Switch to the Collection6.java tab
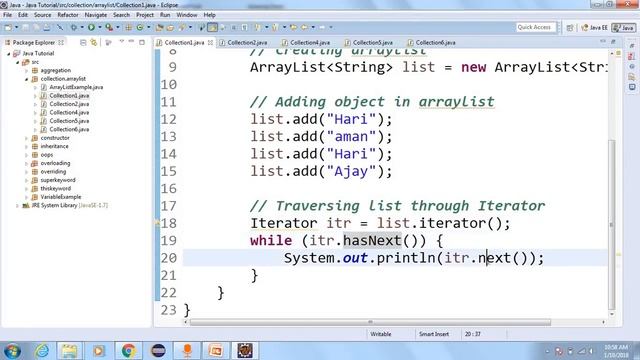 point(436,42)
